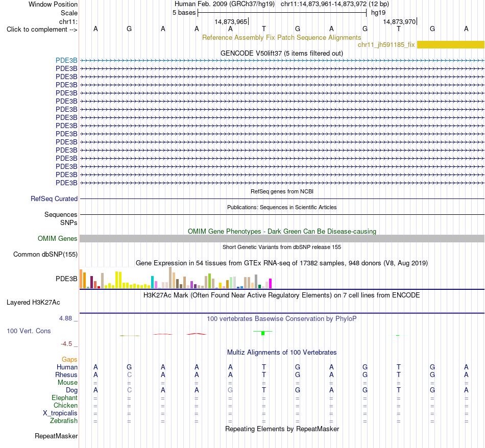This screenshot has height=448, width=485.
Task: Click the 14,873,970 position marker
Action: pyautogui.click(x=400, y=21)
